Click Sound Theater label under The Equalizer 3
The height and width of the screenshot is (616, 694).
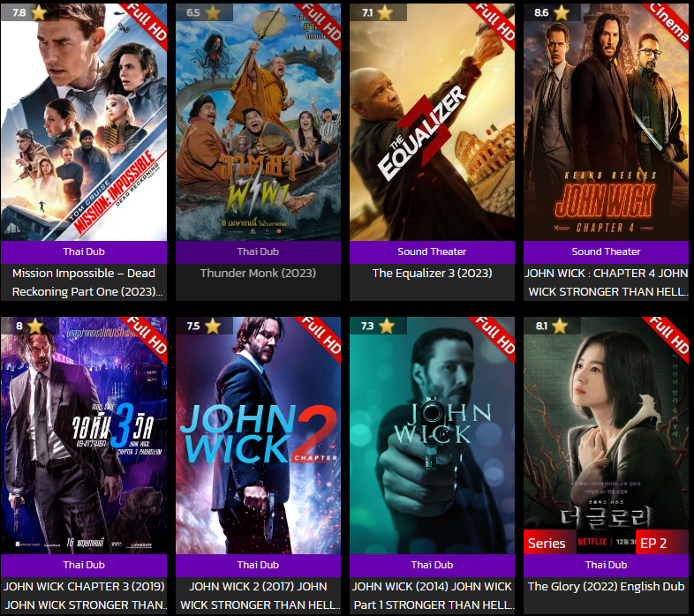pos(432,252)
